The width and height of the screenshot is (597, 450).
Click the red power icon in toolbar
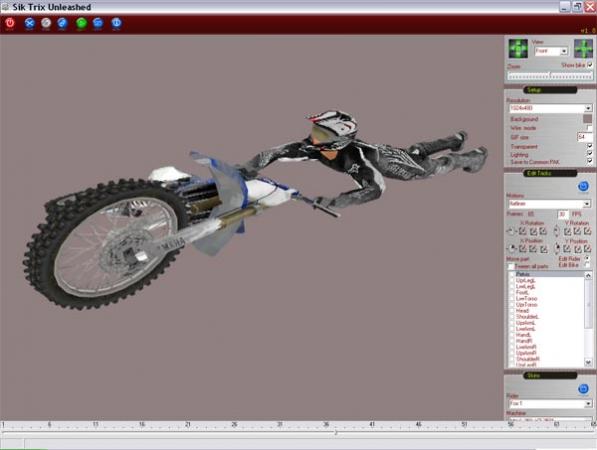[x=10, y=24]
